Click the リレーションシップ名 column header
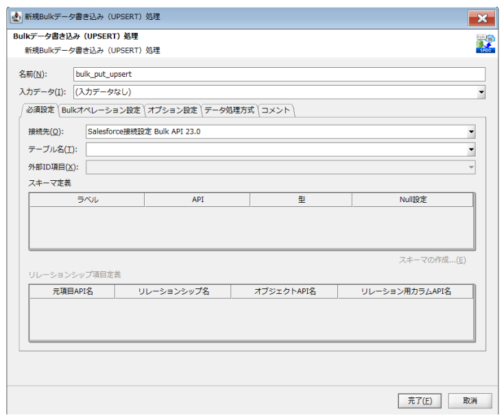The width and height of the screenshot is (504, 420). pos(173,291)
